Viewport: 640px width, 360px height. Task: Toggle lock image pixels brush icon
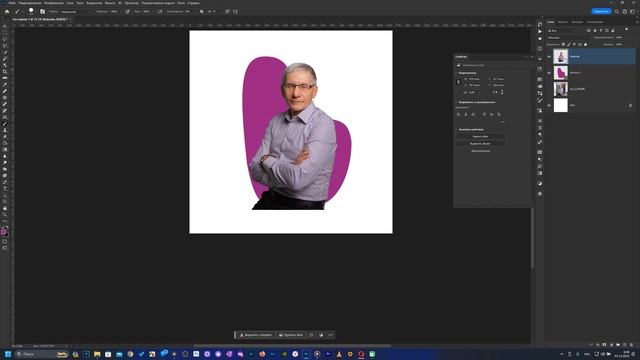click(569, 44)
